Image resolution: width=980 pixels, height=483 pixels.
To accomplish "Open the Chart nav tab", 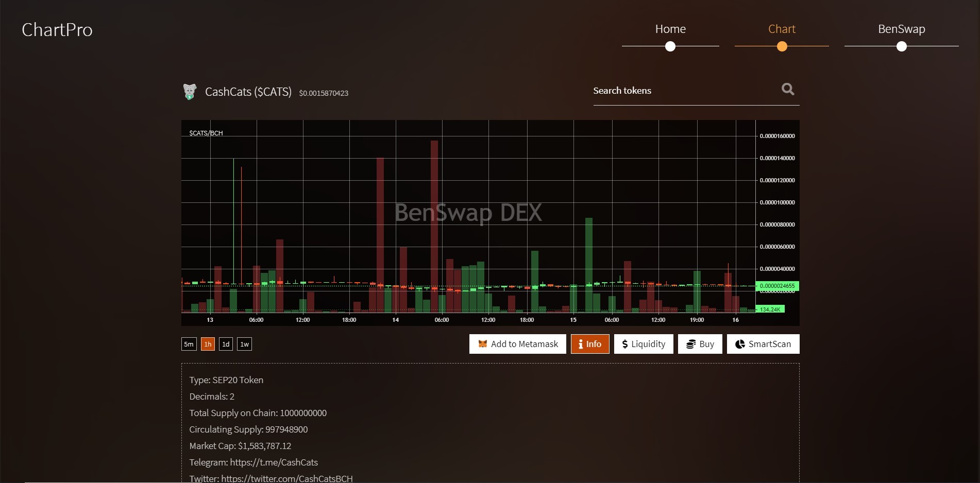I will [x=782, y=29].
